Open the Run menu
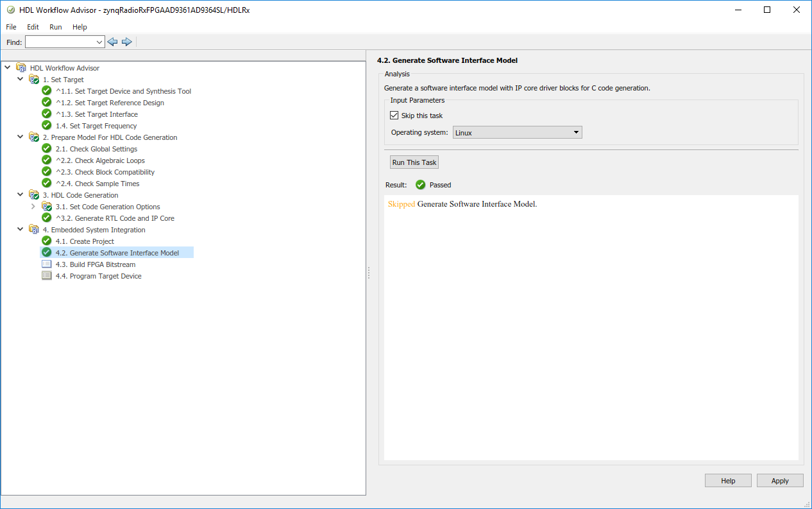812x509 pixels. [x=55, y=27]
